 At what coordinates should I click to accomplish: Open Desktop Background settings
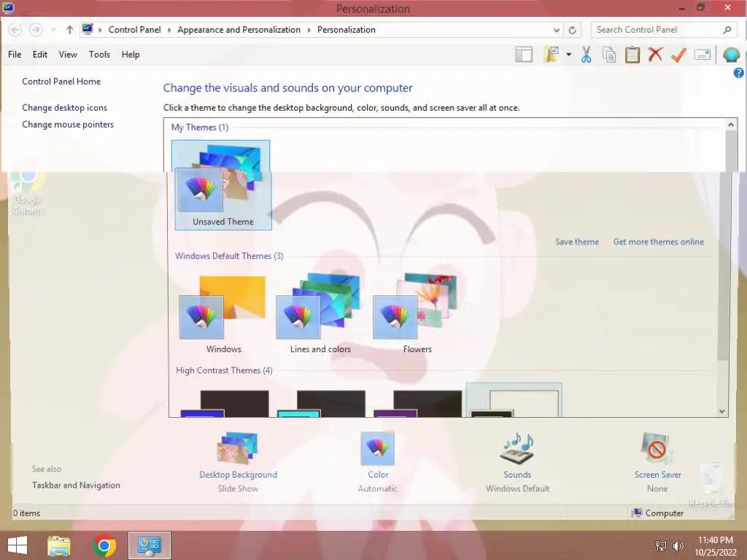238,462
